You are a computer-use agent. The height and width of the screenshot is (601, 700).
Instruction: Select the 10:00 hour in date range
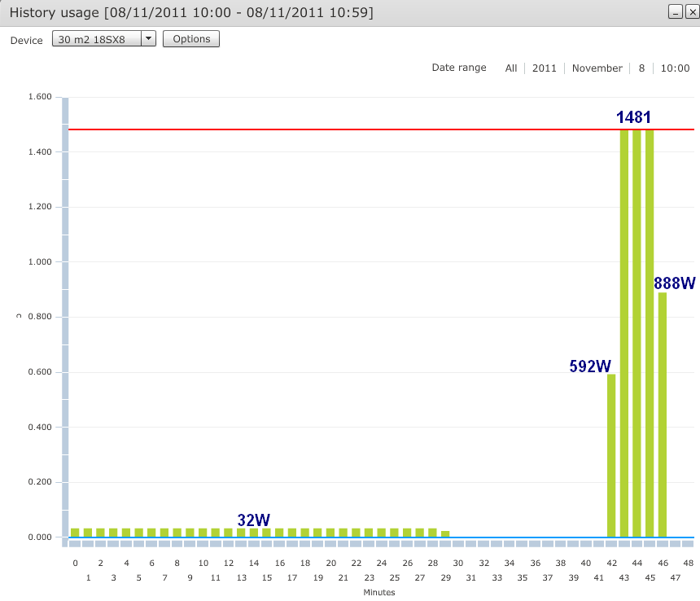[675, 68]
